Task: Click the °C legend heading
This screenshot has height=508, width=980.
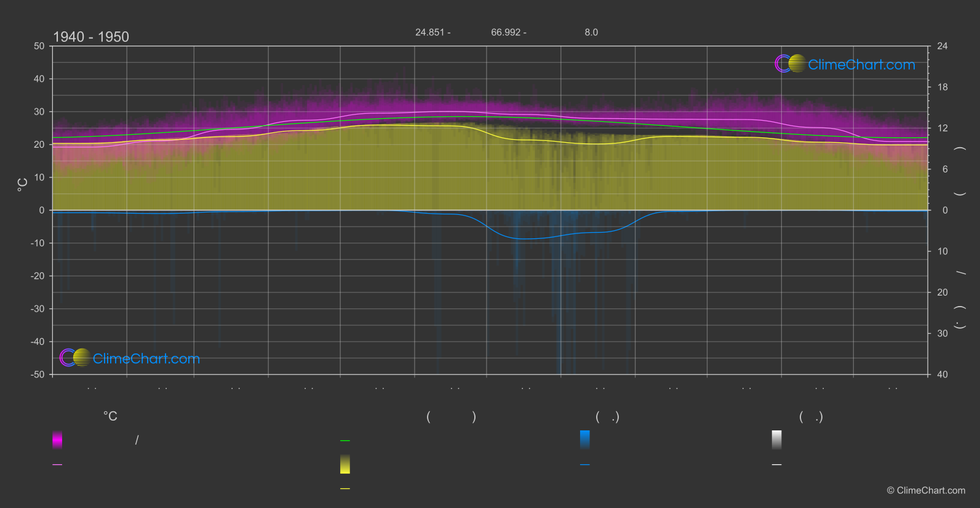Action: (110, 417)
